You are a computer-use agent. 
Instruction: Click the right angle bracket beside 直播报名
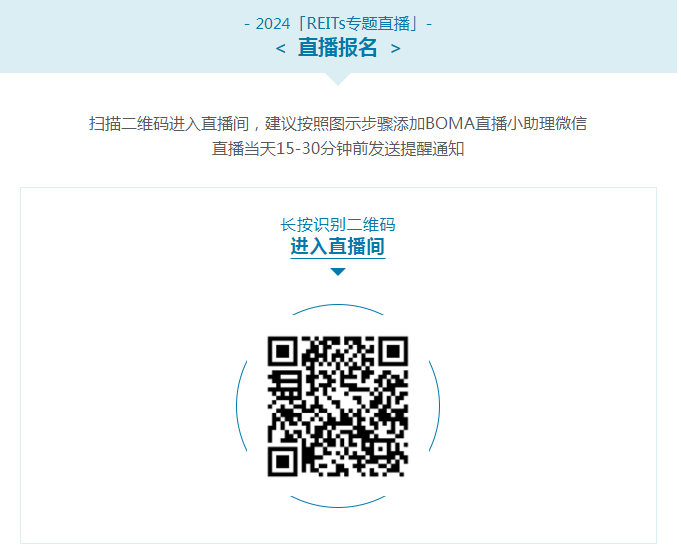pos(395,48)
